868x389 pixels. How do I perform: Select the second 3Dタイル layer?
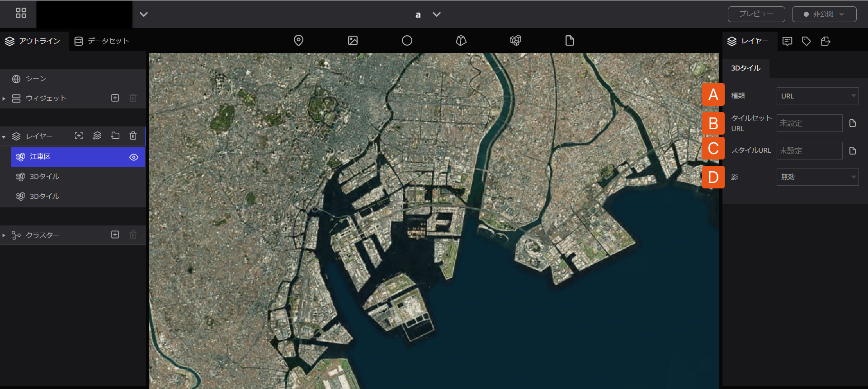click(x=78, y=197)
